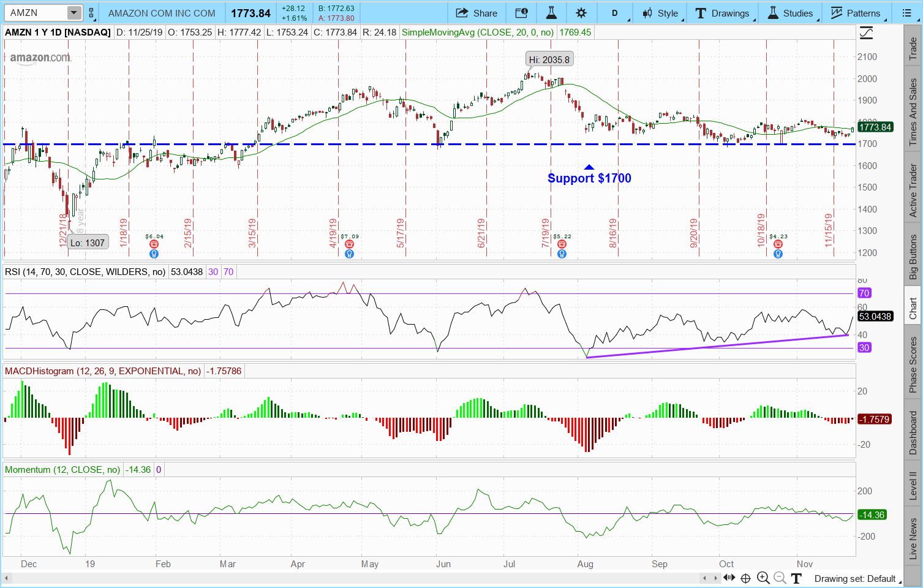Click the horizontal scroll right arrow

point(715,578)
